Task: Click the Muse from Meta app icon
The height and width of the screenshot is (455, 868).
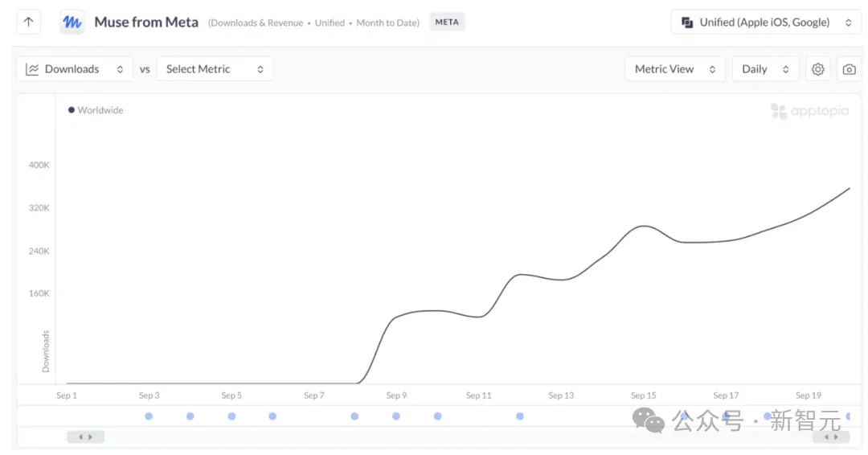Action: pos(72,23)
